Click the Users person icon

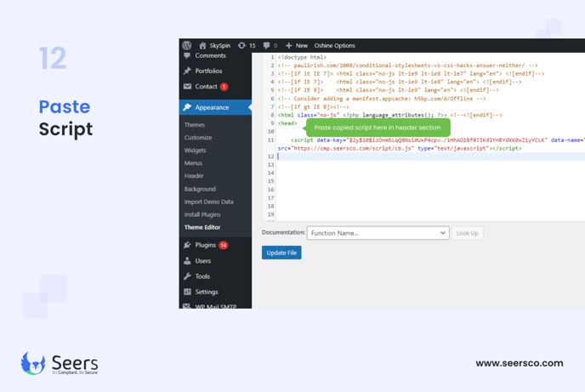pyautogui.click(x=187, y=261)
